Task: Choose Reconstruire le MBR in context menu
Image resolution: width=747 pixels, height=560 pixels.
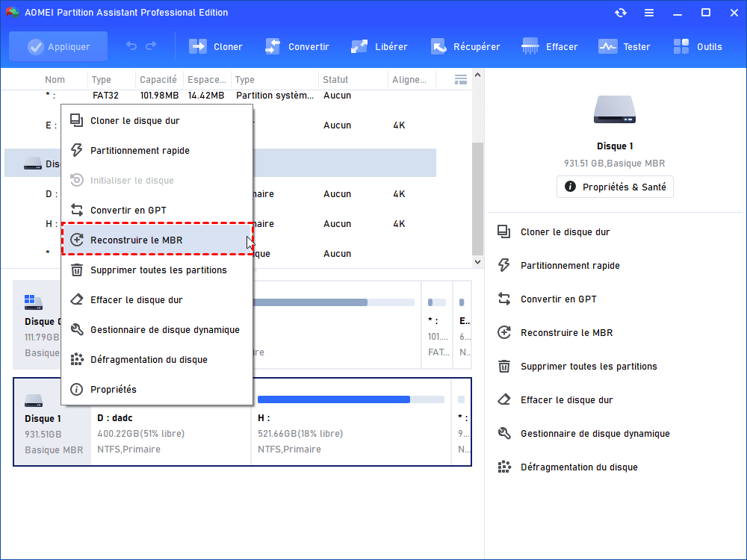Action: pyautogui.click(x=136, y=240)
